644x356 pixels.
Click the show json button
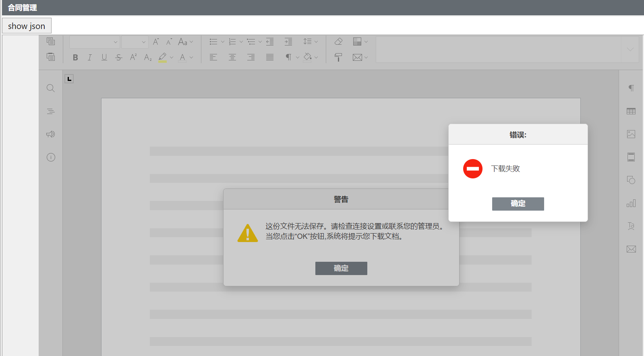click(x=27, y=26)
